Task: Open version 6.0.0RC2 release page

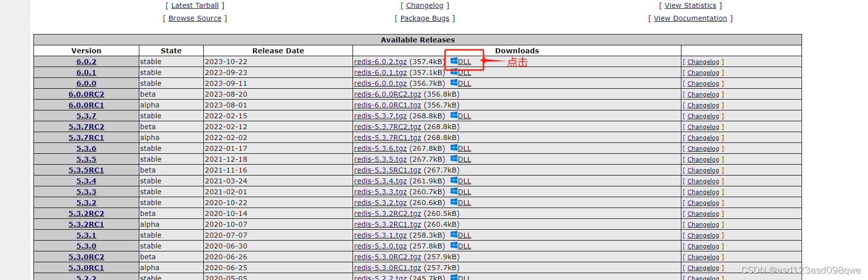Action: tap(86, 94)
